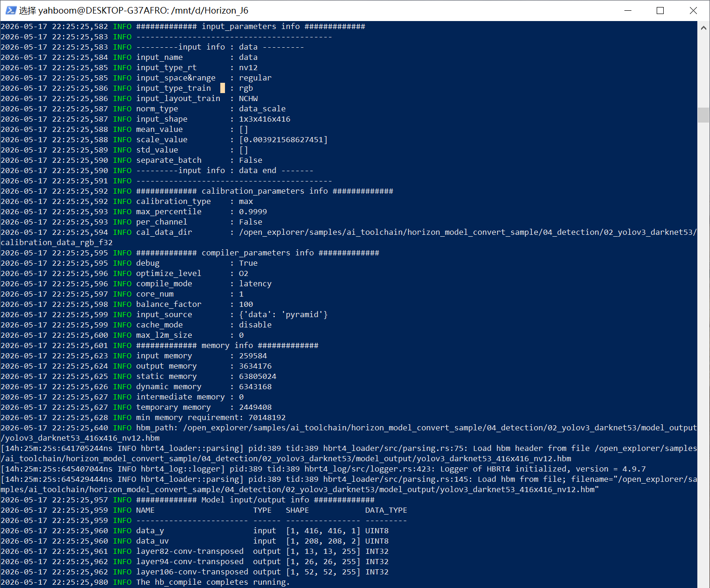Click '/yolov3_darknet53_416x416_nv12.hbm' wrapped line
Screen dimensions: 710x588
coord(80,438)
